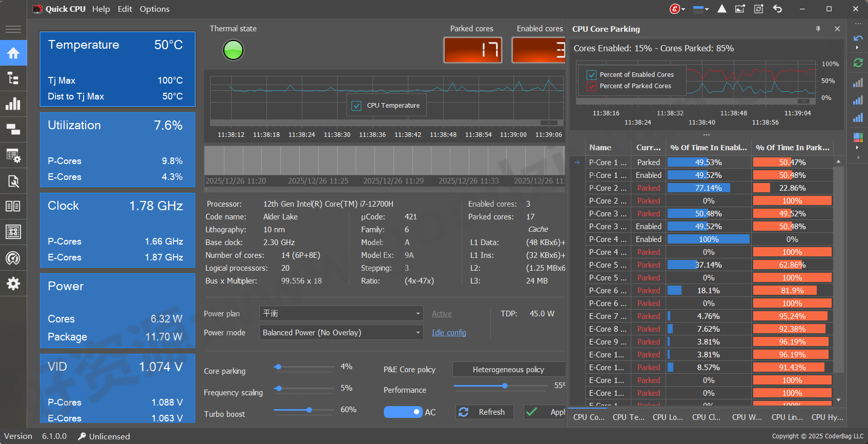Go to the Home view in sidebar
Screen dimensions: 868x444
(x=13, y=53)
